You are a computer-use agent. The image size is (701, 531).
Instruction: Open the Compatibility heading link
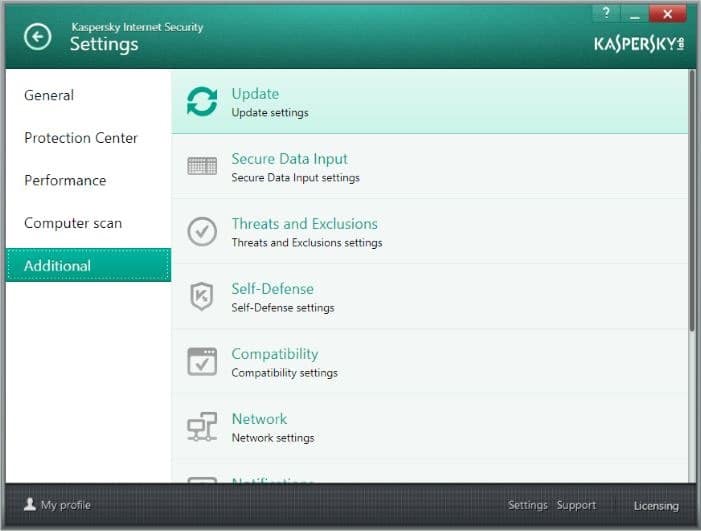tap(275, 354)
